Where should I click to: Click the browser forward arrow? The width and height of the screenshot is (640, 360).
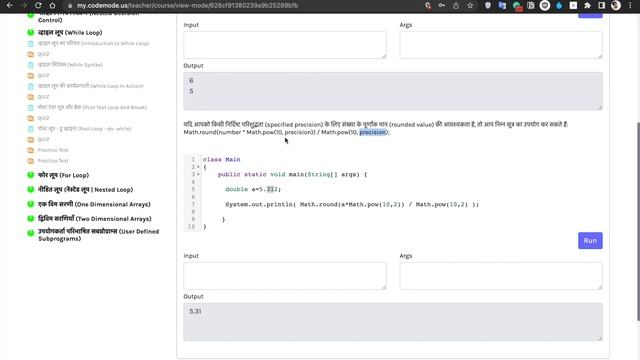pos(24,5)
